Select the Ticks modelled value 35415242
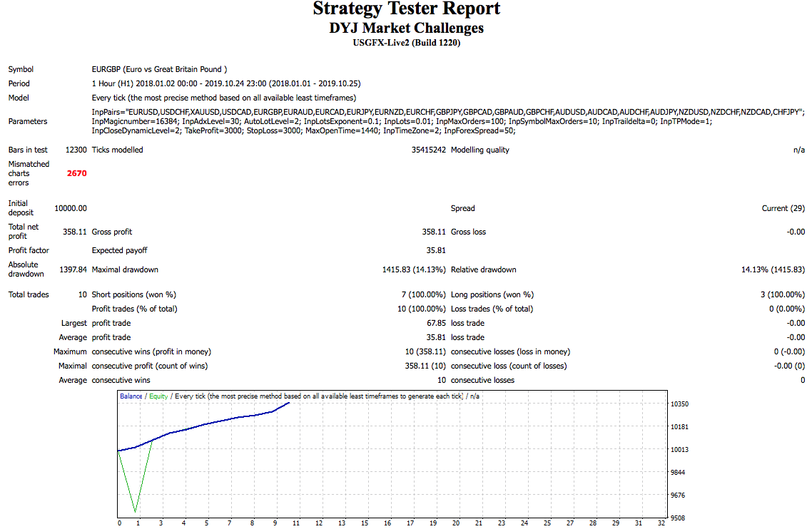Viewport: 812px width, 529px height. [429, 150]
